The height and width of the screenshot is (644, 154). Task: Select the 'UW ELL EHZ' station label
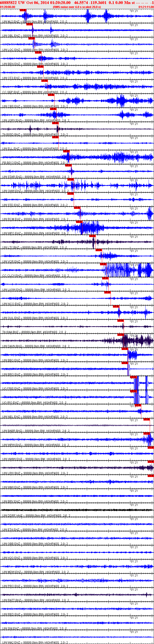11,149
